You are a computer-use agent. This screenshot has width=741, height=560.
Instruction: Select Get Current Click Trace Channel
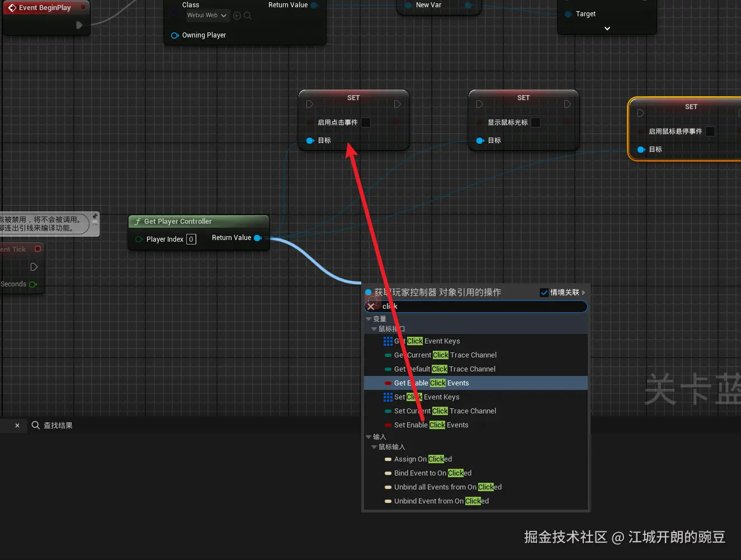tap(476, 355)
